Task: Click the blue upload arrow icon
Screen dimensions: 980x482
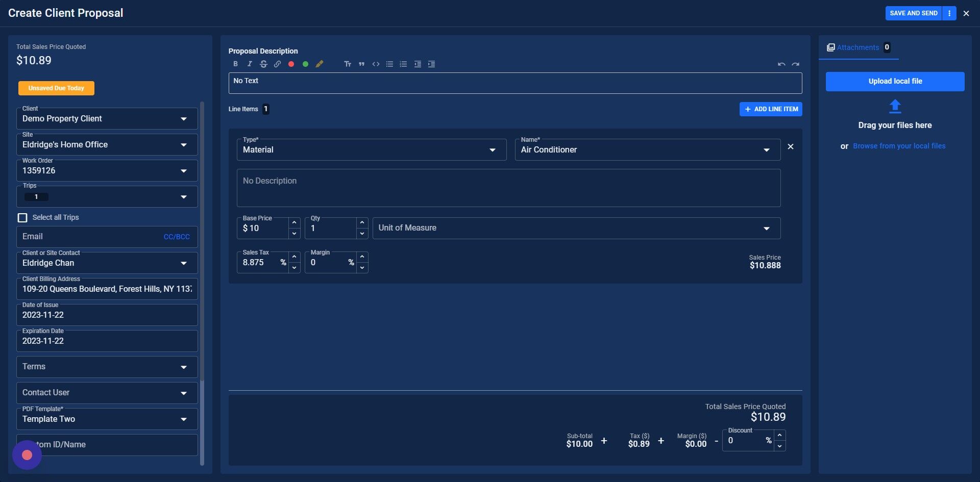Action: pos(895,107)
